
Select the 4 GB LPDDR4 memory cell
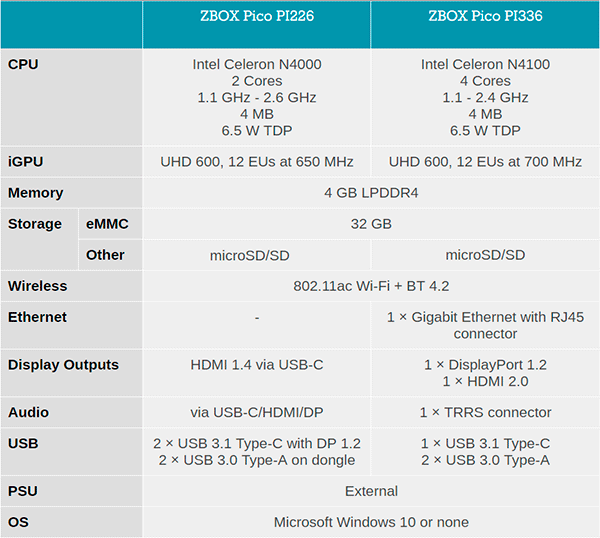(371, 192)
